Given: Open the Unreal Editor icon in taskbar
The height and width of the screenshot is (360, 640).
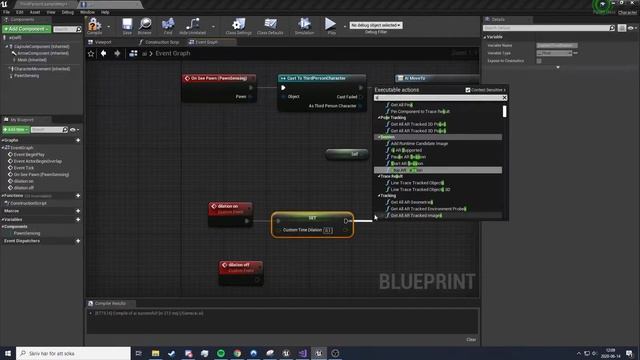Looking at the screenshot, I should pos(319,353).
